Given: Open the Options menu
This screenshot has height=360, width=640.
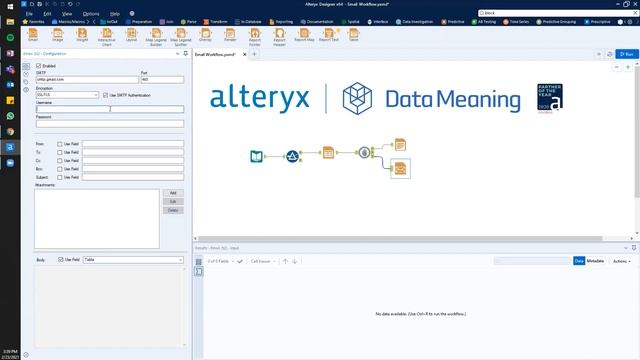Looking at the screenshot, I should (91, 13).
